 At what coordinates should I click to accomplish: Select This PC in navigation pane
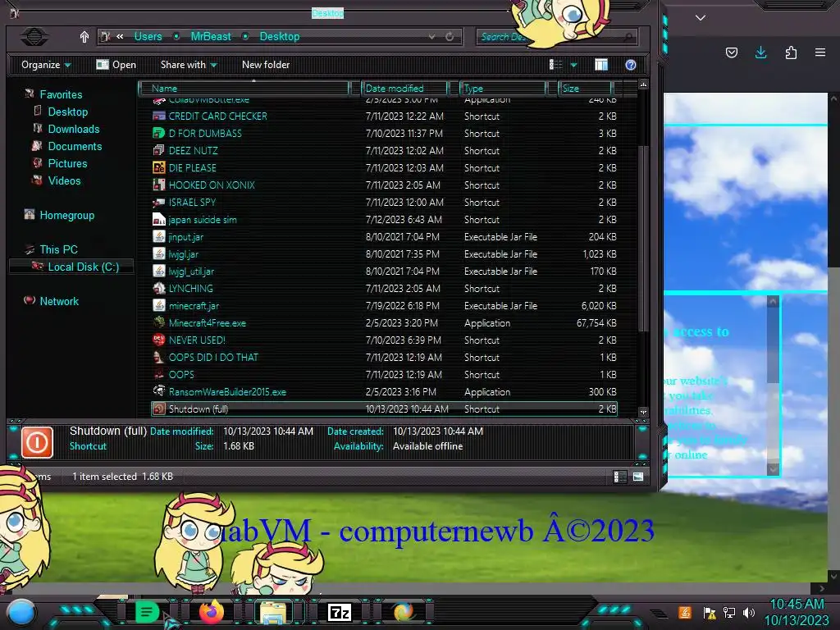pyautogui.click(x=58, y=249)
